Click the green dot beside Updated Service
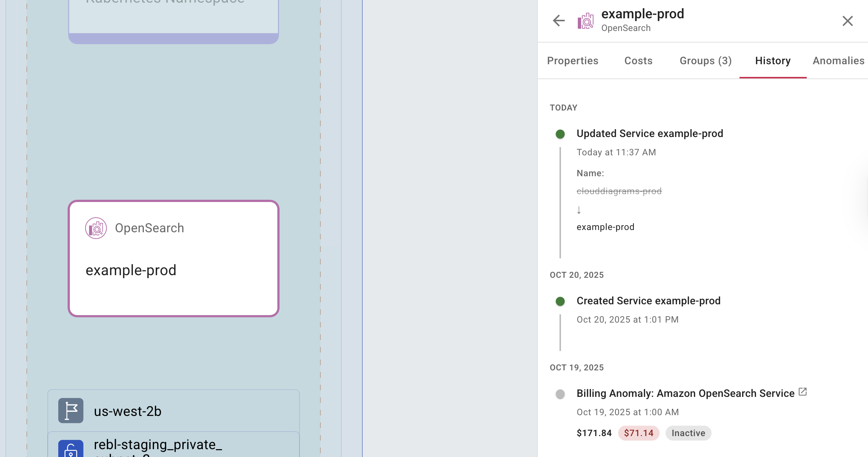Viewport: 868px width, 457px height. pos(560,134)
